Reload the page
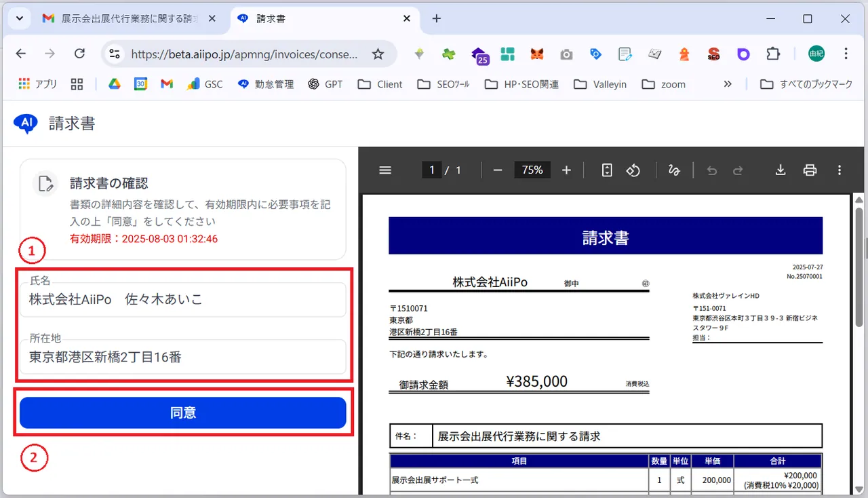This screenshot has width=868, height=498. point(79,54)
